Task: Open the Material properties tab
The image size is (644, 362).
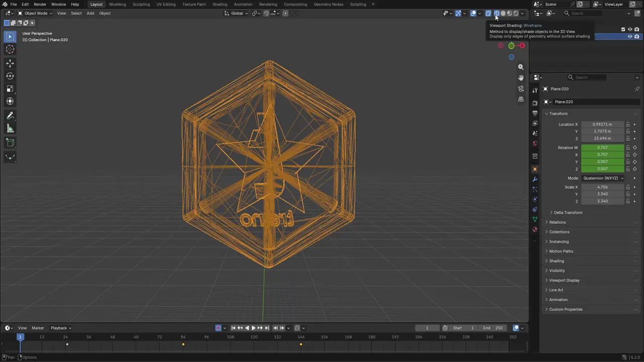Action: coord(535,229)
